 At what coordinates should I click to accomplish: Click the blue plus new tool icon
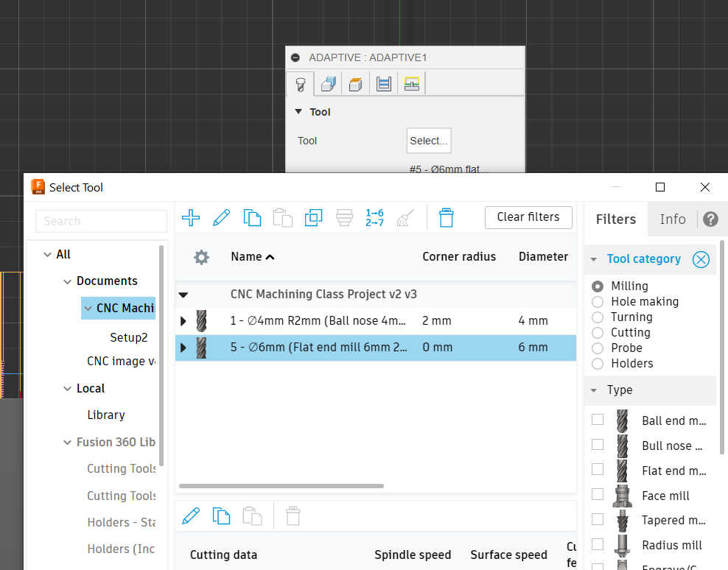tap(191, 217)
